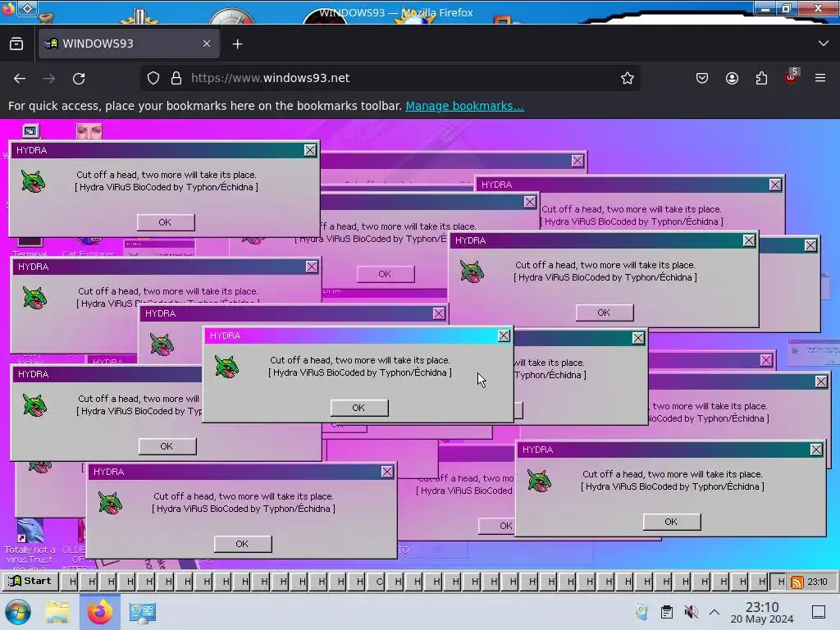Click the Manage bookmarks link

click(x=464, y=106)
